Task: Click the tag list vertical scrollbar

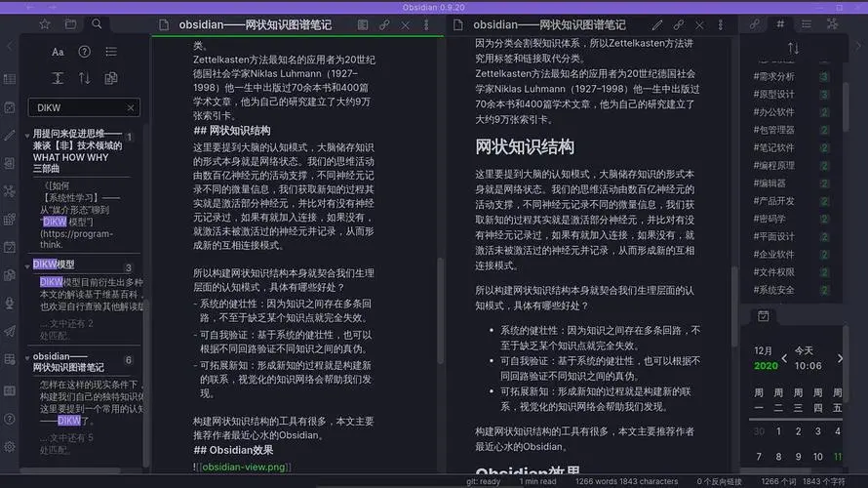Action: [x=846, y=107]
